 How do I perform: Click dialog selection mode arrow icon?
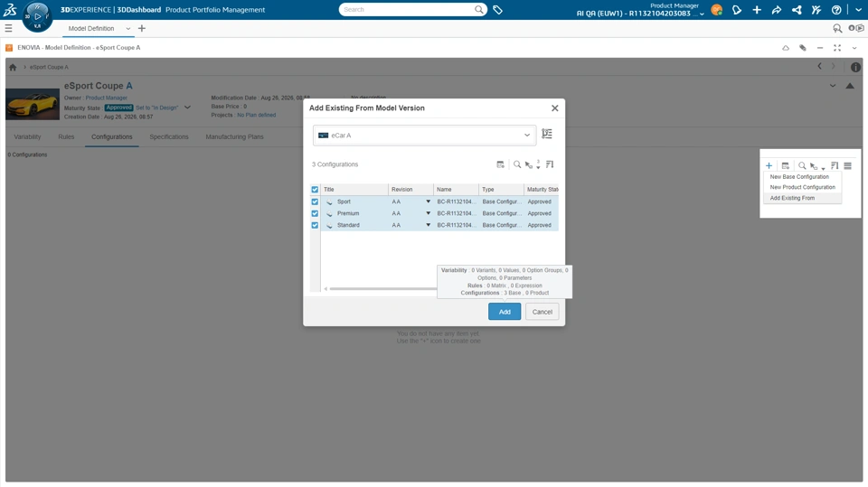coord(529,165)
